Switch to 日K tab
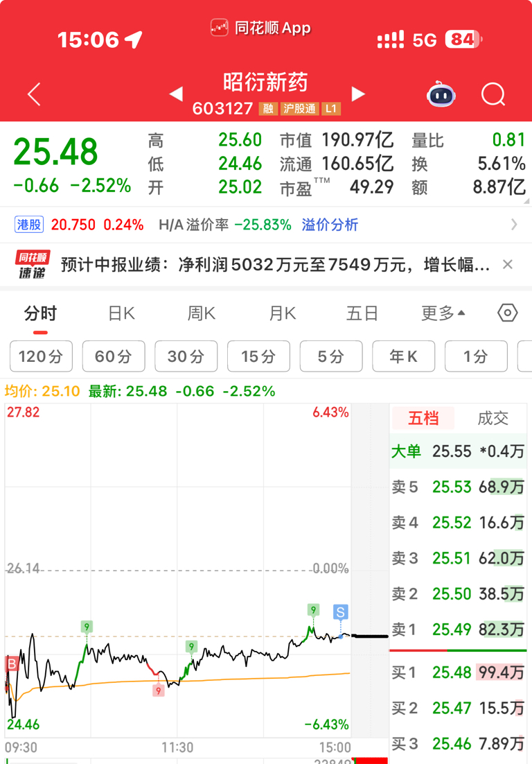This screenshot has width=532, height=764. 121,313
